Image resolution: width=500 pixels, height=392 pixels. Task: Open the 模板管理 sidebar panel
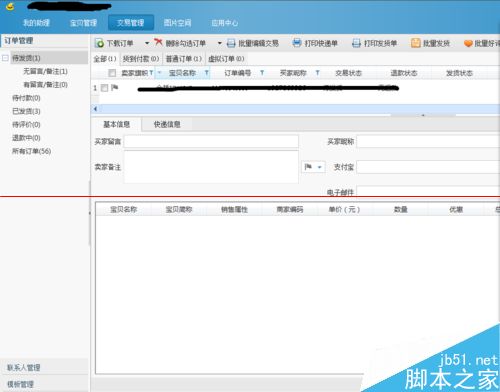(x=44, y=384)
